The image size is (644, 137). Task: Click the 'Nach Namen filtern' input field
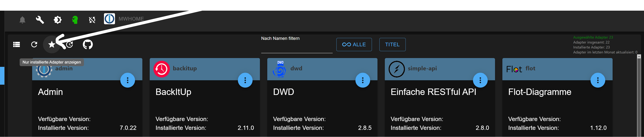coord(296,48)
